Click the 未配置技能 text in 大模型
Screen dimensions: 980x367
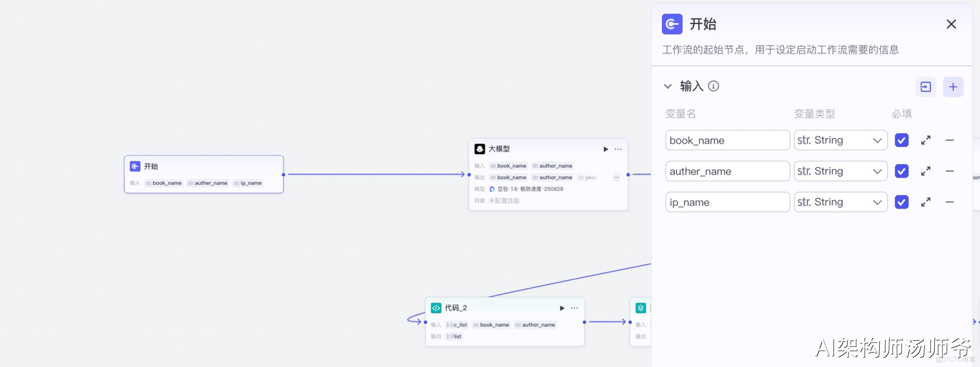pyautogui.click(x=504, y=201)
